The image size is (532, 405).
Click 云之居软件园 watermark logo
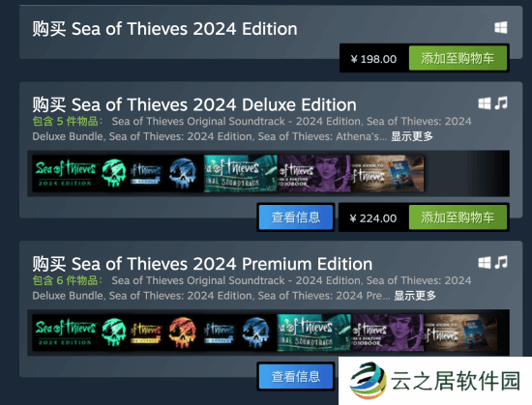(435, 381)
